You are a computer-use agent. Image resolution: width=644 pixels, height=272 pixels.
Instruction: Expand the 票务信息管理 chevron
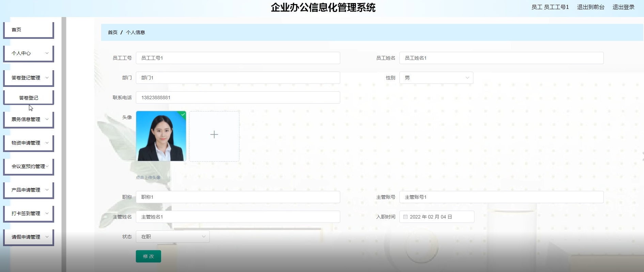click(x=47, y=119)
